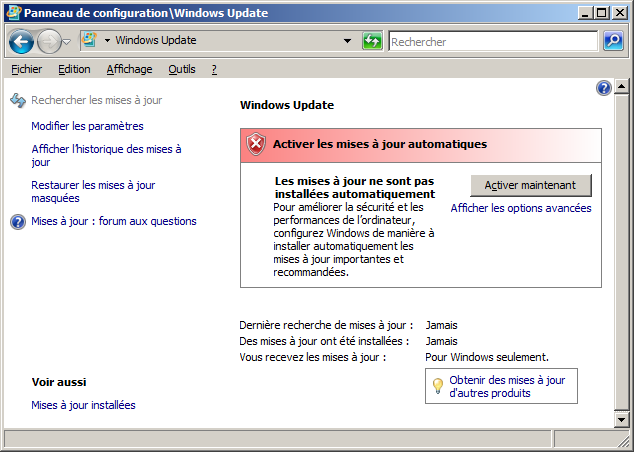
Task: Open the address bar history dropdown
Action: tap(347, 41)
